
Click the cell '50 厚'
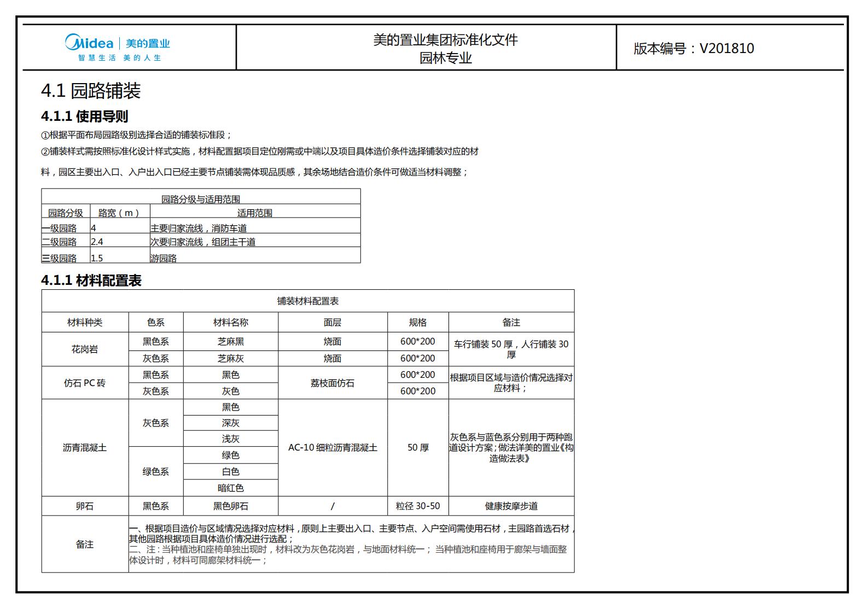[x=418, y=448]
